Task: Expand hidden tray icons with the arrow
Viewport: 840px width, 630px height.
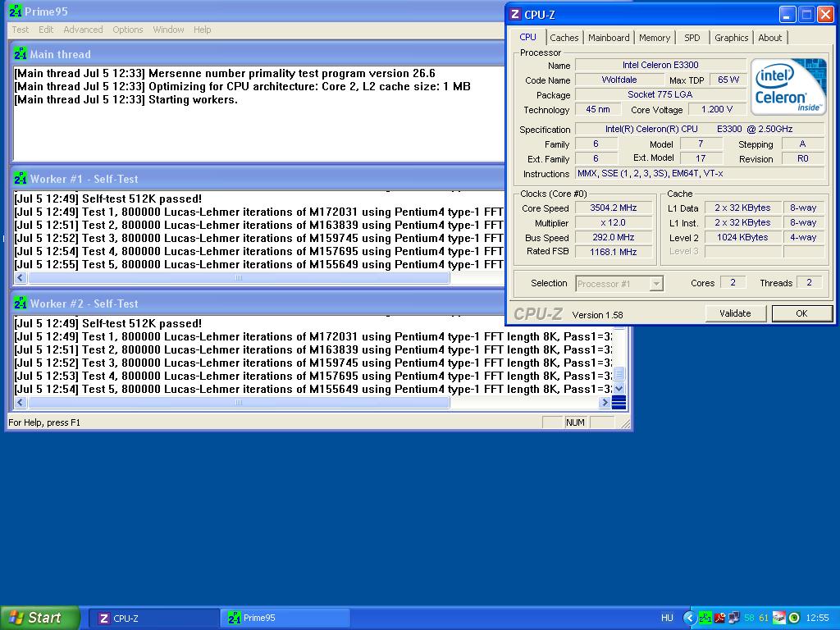Action: [x=689, y=618]
